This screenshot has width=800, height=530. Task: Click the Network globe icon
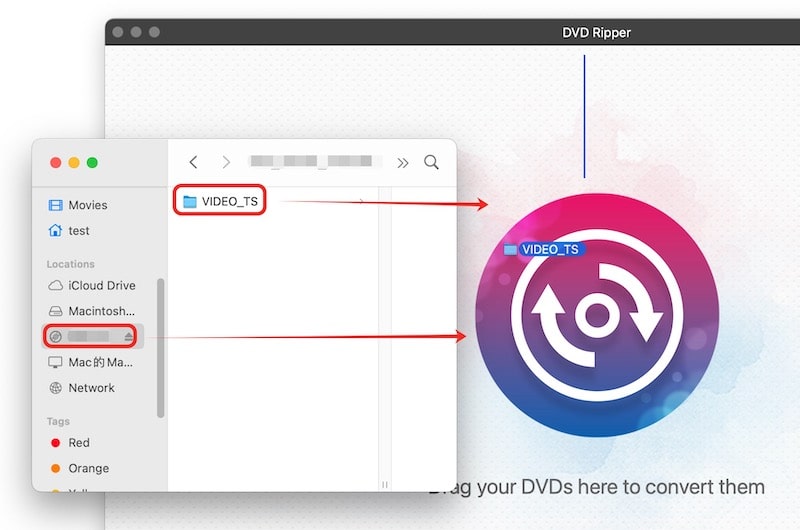click(55, 388)
